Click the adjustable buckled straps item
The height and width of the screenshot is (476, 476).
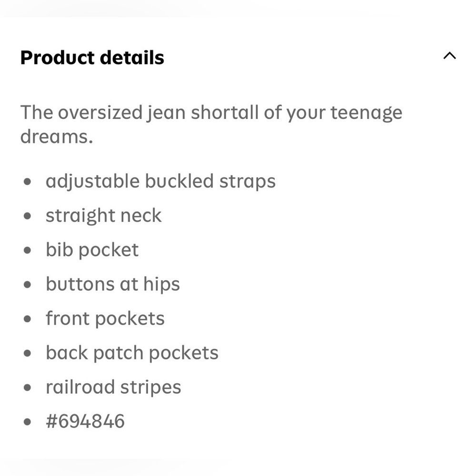click(160, 181)
